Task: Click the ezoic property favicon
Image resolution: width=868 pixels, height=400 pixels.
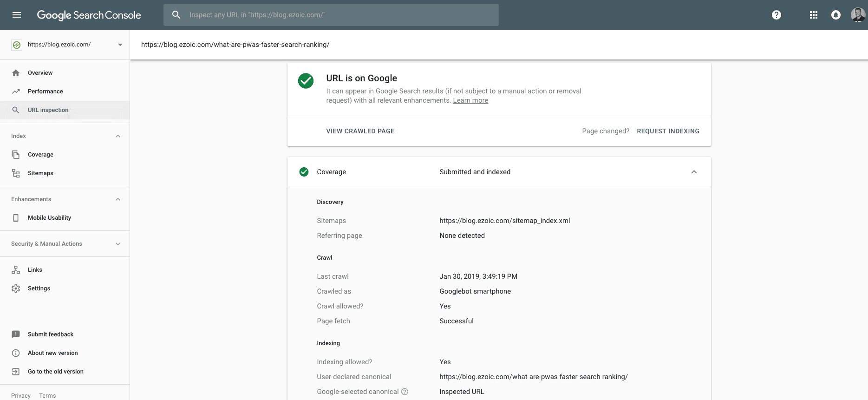Action: pos(17,45)
